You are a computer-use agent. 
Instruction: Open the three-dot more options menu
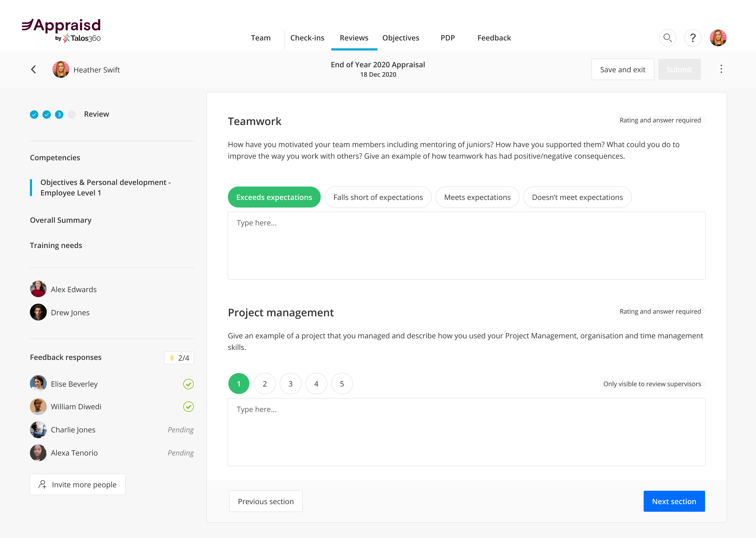(x=721, y=69)
